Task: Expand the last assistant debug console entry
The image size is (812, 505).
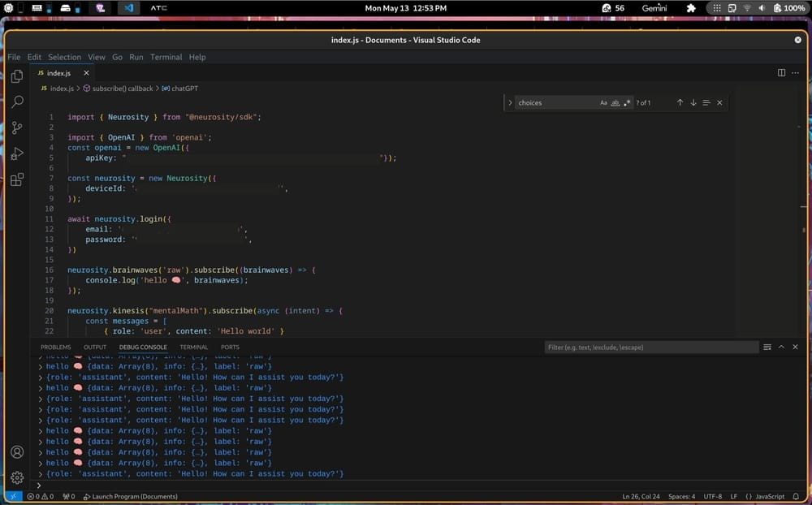Action: pyautogui.click(x=41, y=473)
